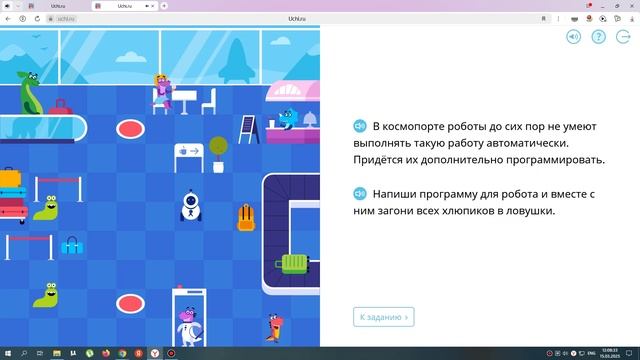
Task: Open the browser downloads icon
Action: (632, 19)
